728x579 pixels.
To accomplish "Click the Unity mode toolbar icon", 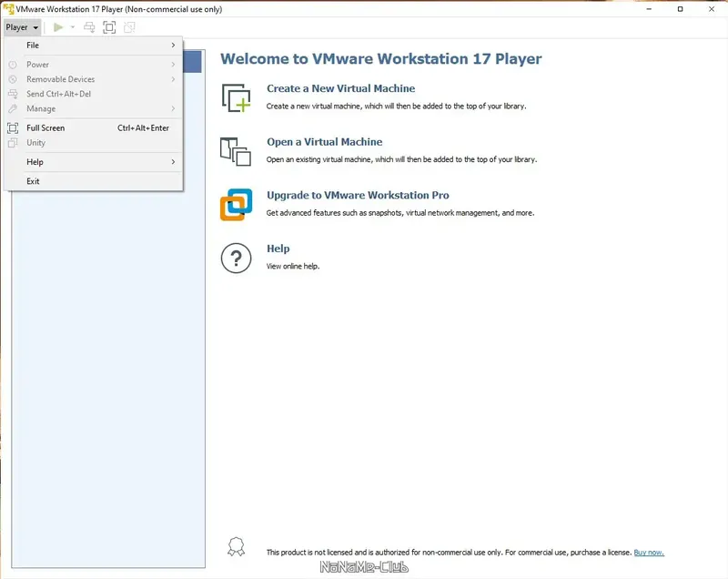I will (129, 27).
